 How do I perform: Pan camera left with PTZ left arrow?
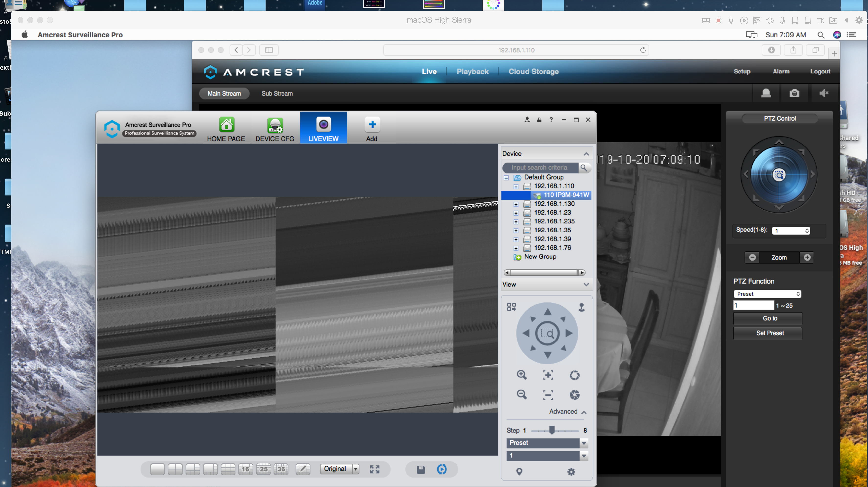coord(526,333)
